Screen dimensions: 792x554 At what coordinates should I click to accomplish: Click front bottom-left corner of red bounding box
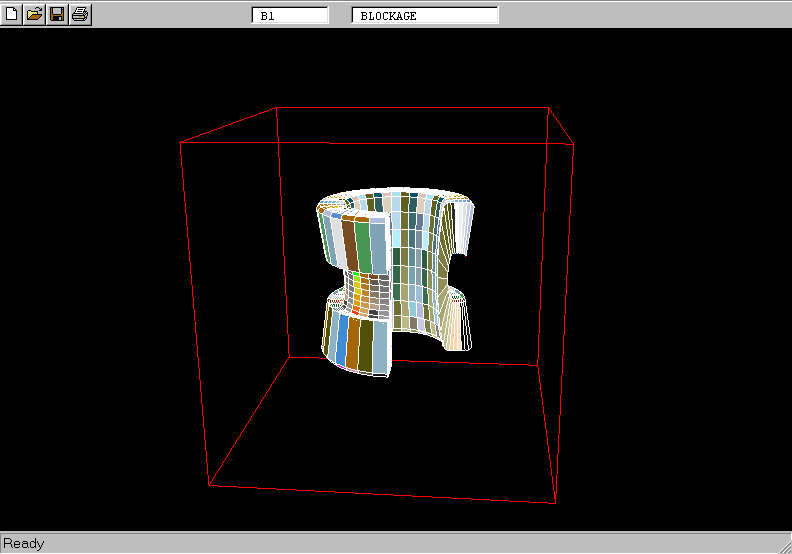(x=209, y=485)
